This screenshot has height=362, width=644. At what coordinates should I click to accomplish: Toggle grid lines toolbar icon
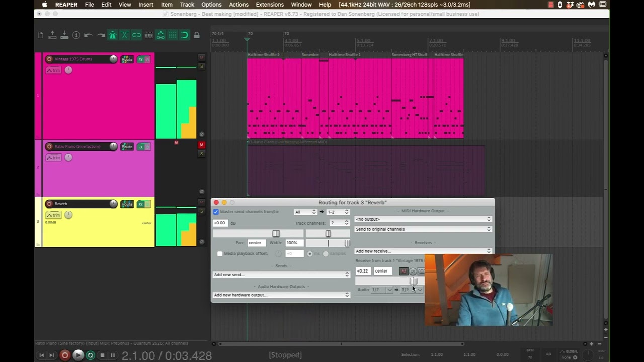[173, 35]
